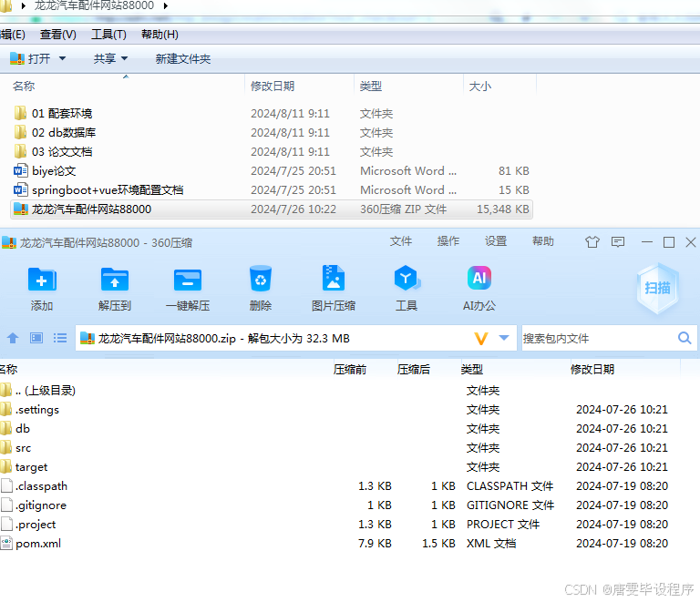Sort by 修改日期 column in 360压缩
This screenshot has height=602, width=700.
592,369
